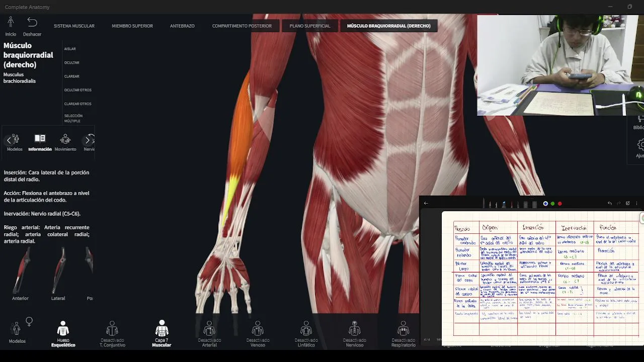The width and height of the screenshot is (644, 362).
Task: Switch model gender with female symbol
Action: pyautogui.click(x=29, y=321)
